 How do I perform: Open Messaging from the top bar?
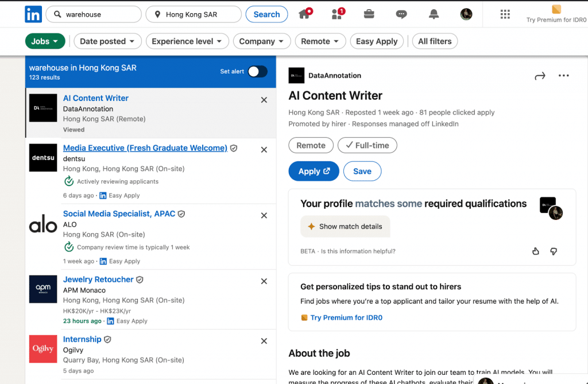click(401, 13)
